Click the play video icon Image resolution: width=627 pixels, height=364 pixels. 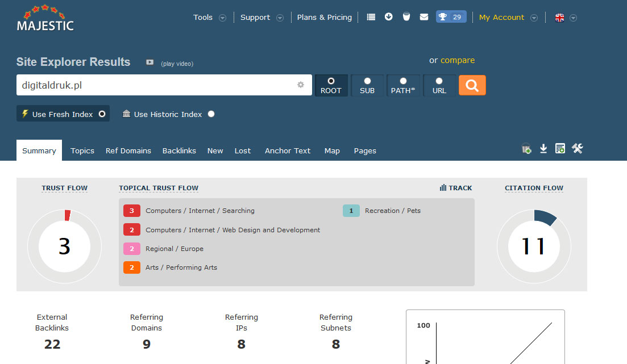(150, 62)
